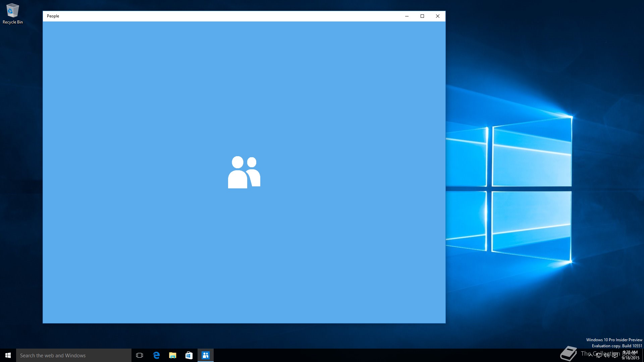This screenshot has height=362, width=644.
Task: Show hidden system tray icons
Action: [590, 355]
